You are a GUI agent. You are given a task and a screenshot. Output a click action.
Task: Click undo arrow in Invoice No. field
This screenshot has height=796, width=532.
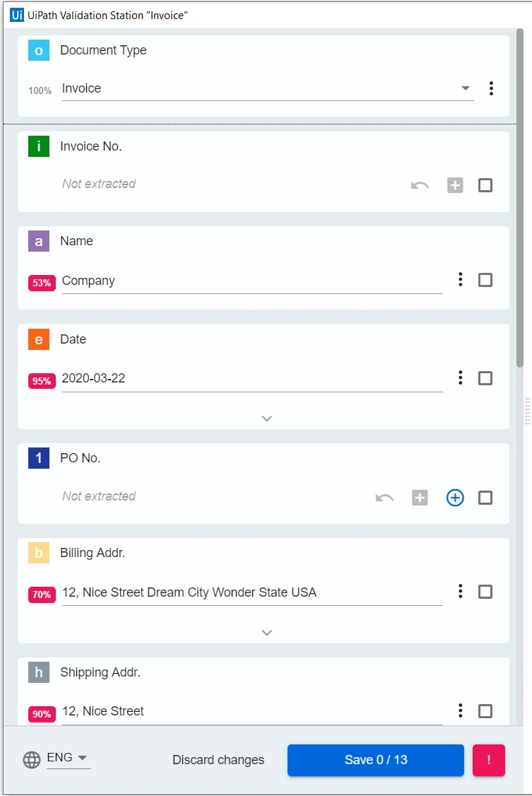pos(420,185)
